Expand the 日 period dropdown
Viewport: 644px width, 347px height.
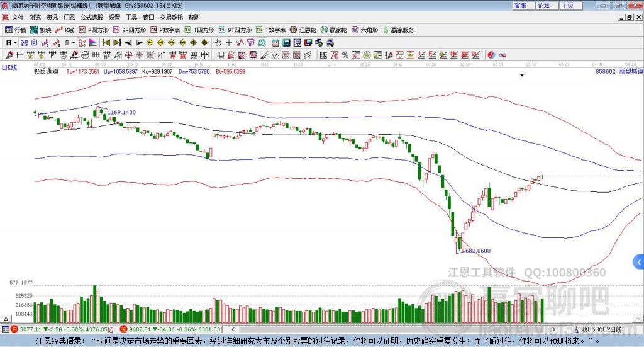(15, 43)
